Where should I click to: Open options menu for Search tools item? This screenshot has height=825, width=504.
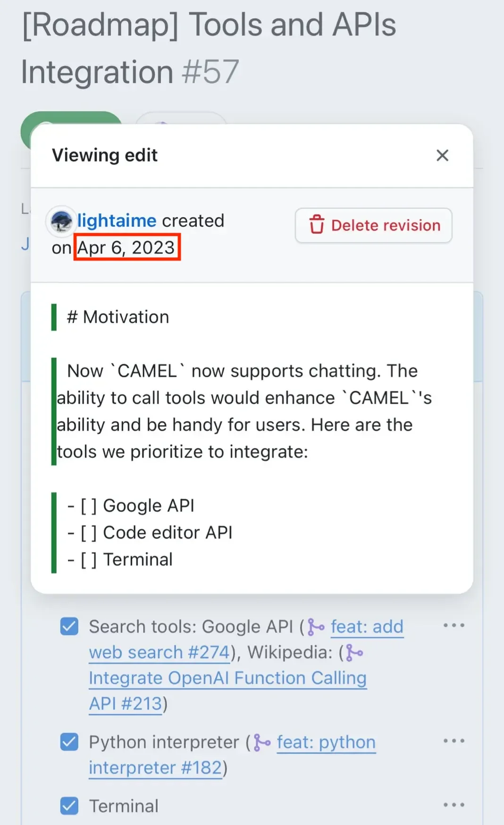(x=454, y=626)
